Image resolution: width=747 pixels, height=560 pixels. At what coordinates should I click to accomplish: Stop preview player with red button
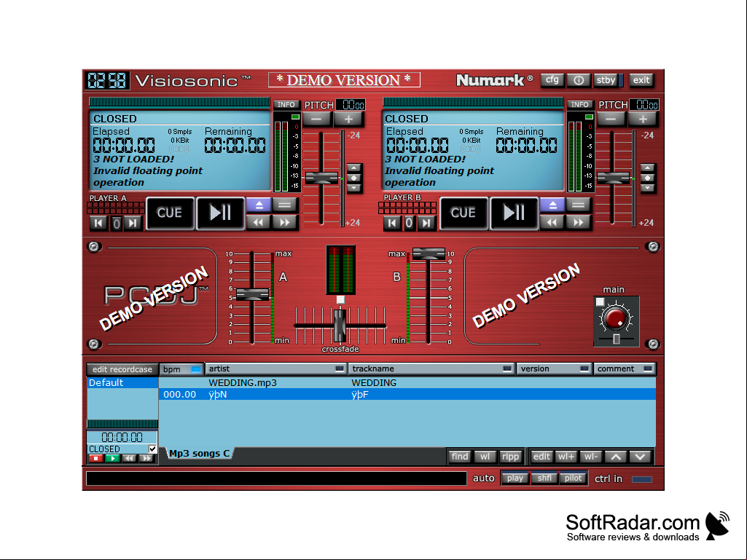tap(95, 458)
